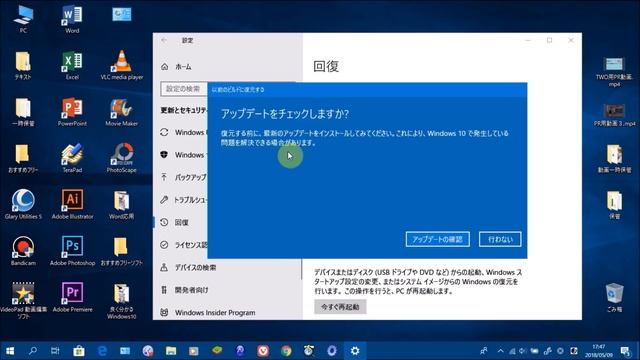640x360 pixels.
Task: Open the ごみ箱 recycle bin icon
Action: pos(614,298)
